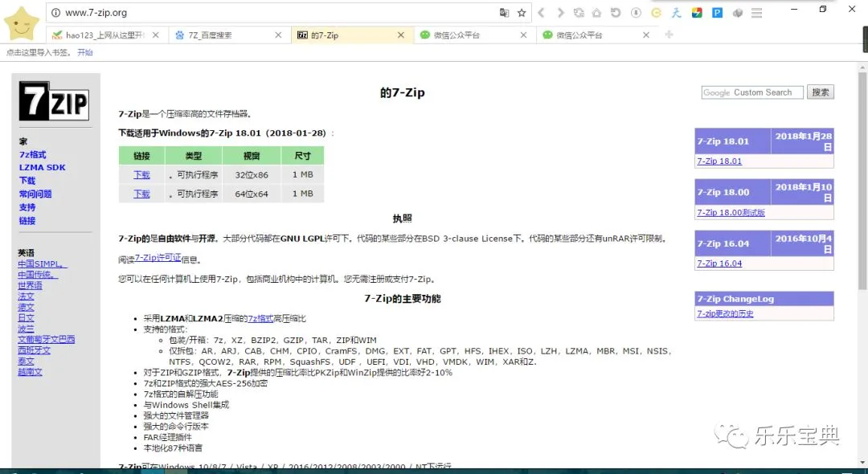
Task: Select 中国传统. language link
Action: click(x=38, y=275)
